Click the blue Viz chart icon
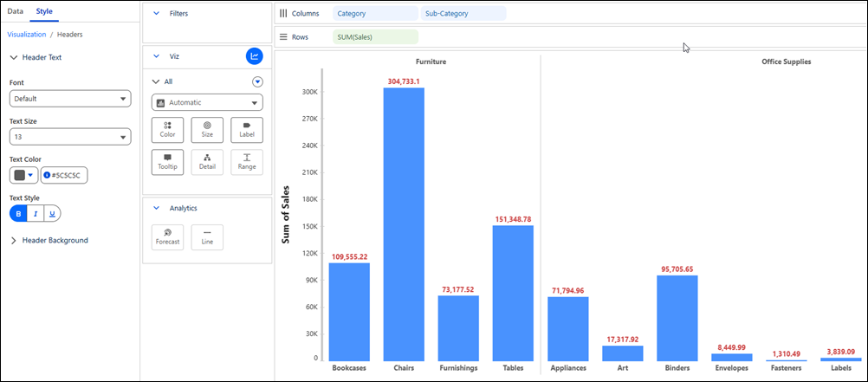This screenshot has width=868, height=382. click(255, 56)
